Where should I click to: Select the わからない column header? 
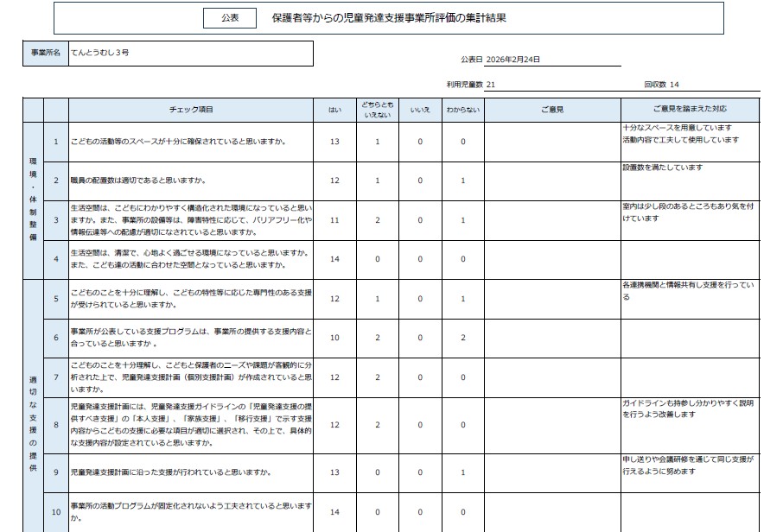pos(463,110)
